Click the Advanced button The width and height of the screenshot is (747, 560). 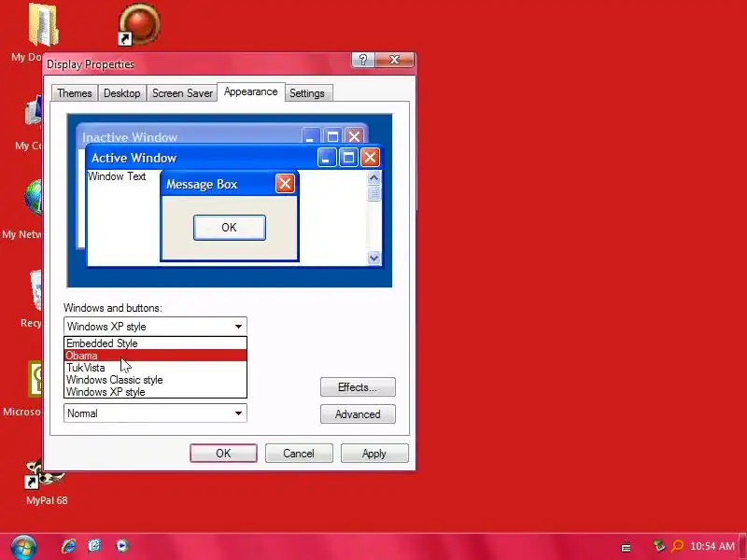pos(358,413)
